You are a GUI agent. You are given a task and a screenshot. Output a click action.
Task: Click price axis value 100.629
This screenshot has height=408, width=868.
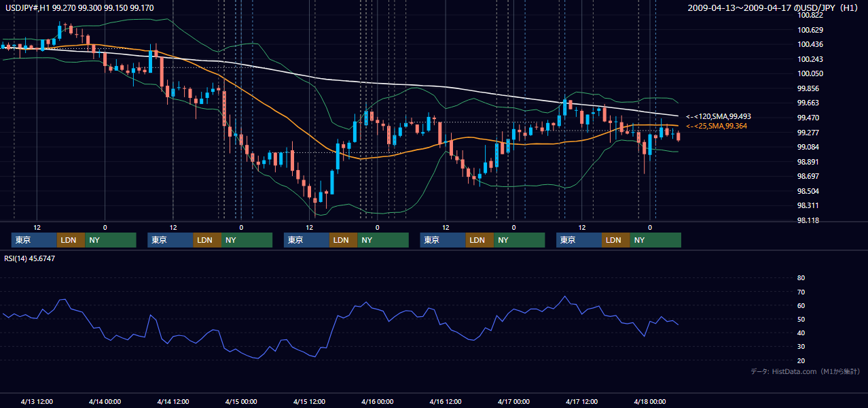[x=811, y=30]
